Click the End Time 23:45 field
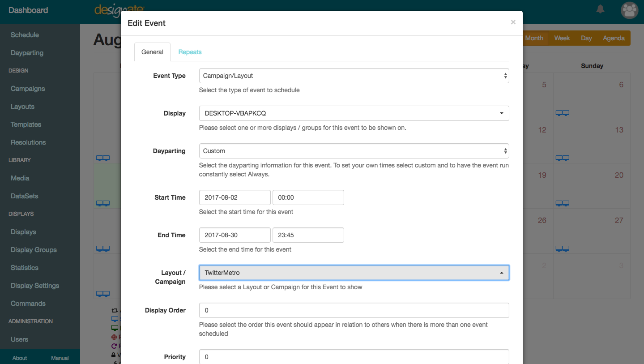The width and height of the screenshot is (644, 364). 308,235
